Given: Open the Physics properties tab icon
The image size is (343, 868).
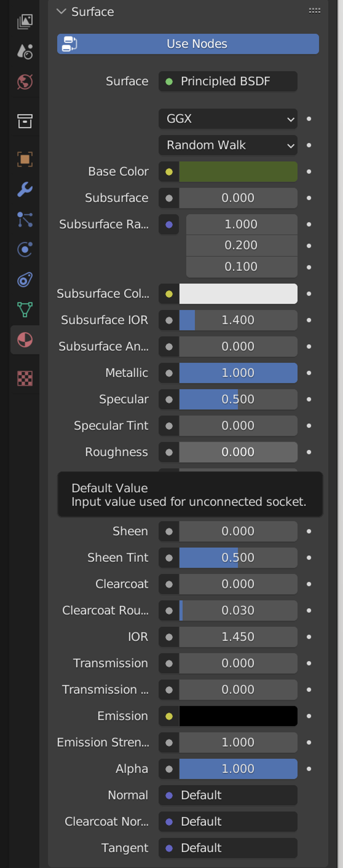Looking at the screenshot, I should point(25,249).
